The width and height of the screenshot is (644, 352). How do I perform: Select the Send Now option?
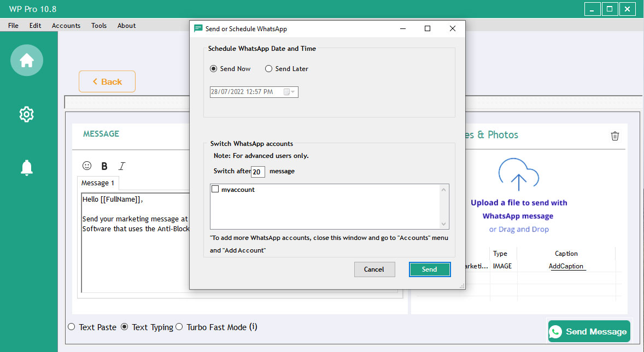(x=214, y=68)
